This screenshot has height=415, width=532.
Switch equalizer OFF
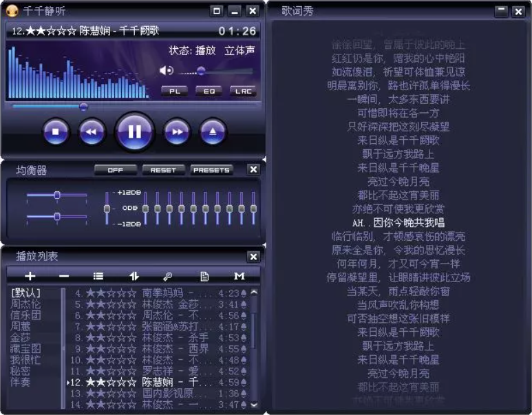pos(116,170)
